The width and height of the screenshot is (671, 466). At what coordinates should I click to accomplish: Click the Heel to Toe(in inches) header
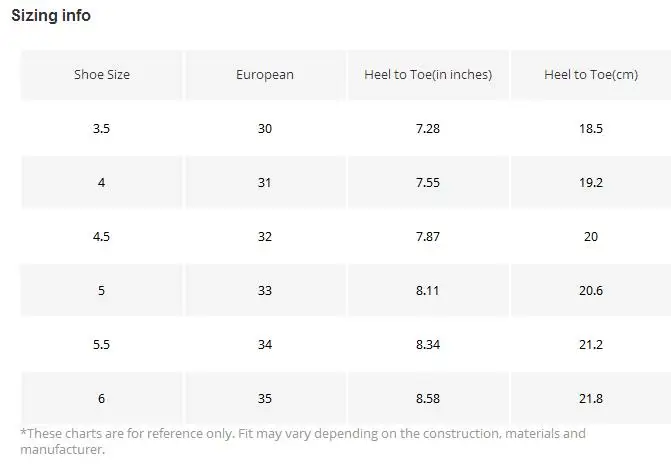click(428, 74)
